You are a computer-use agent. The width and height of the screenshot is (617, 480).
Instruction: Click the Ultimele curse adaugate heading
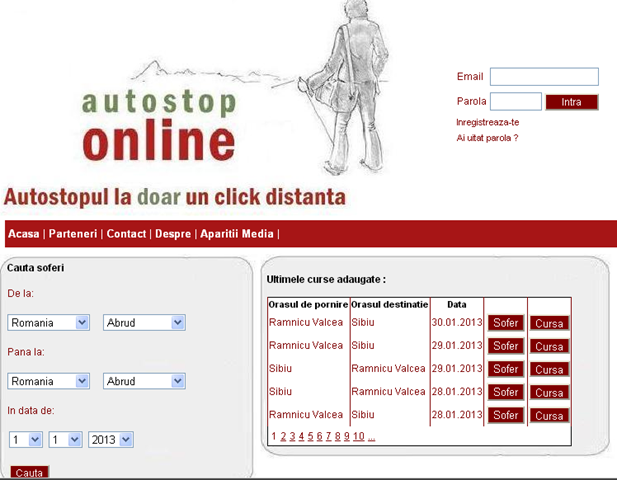(326, 280)
